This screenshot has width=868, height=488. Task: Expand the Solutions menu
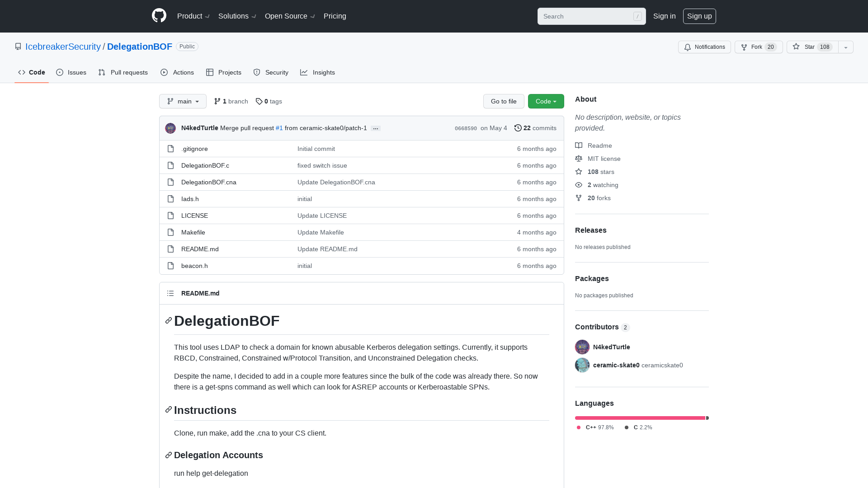[237, 16]
